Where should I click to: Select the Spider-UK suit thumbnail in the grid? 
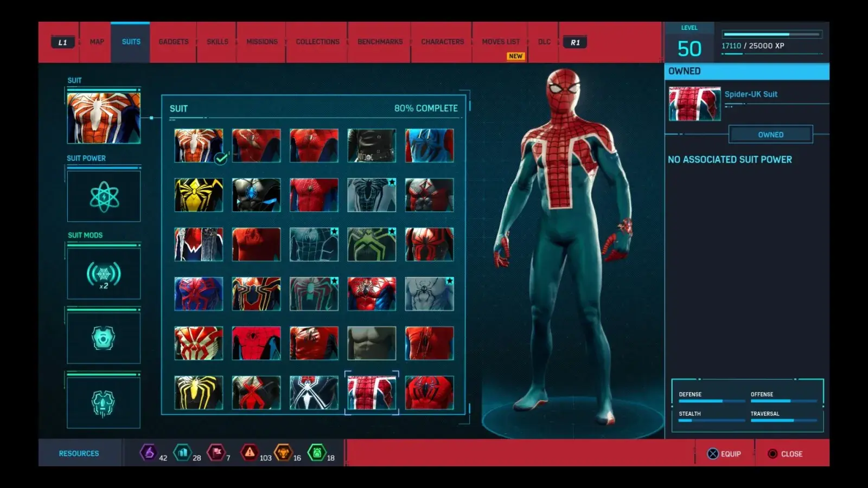[372, 392]
